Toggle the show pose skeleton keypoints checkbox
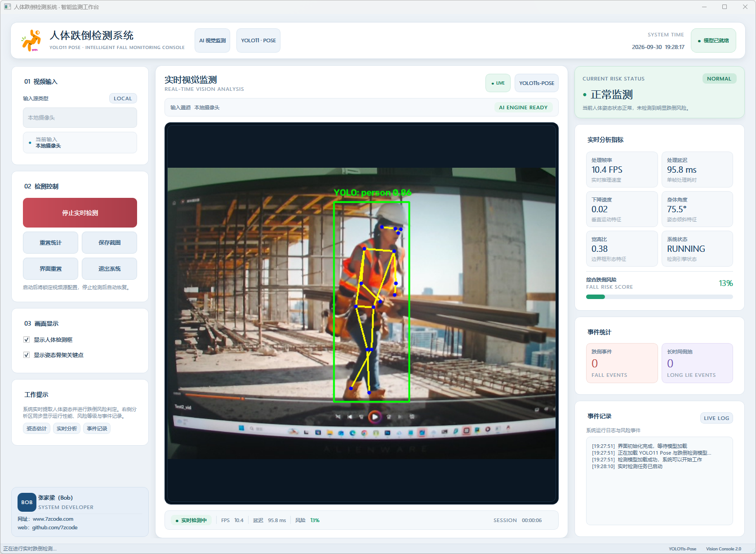 coord(27,355)
